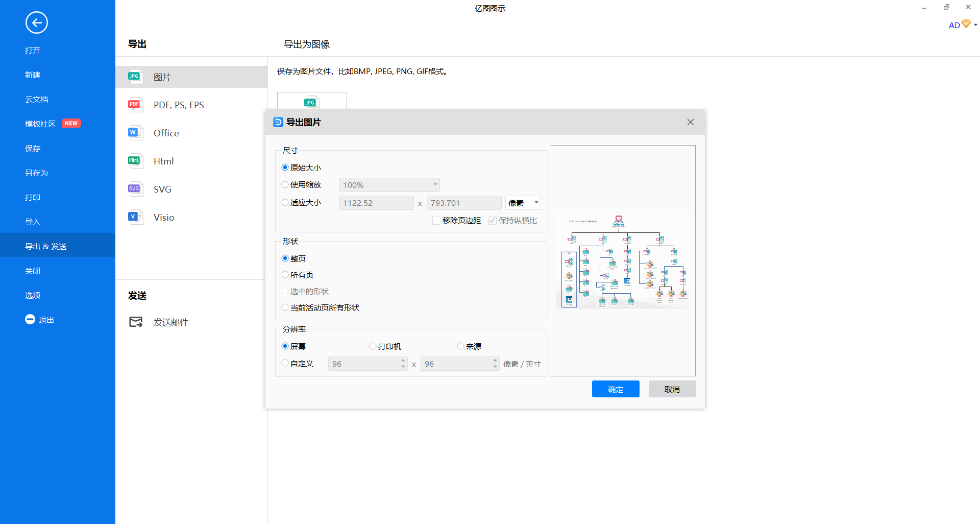
Task: Open the 新建 menu item
Action: pyautogui.click(x=33, y=75)
